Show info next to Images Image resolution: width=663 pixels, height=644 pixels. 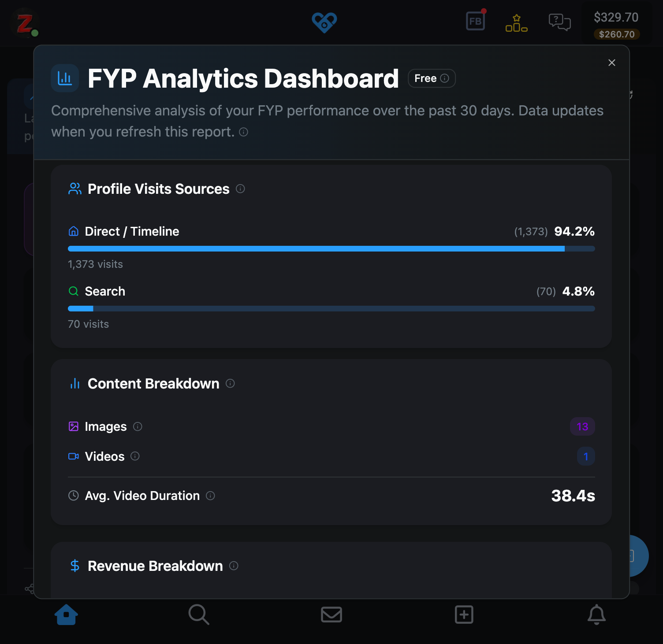coord(138,426)
